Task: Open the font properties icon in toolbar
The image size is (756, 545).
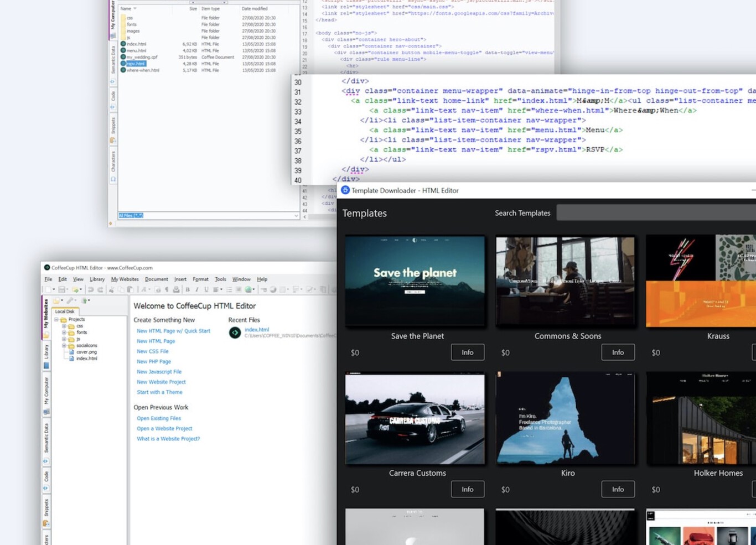Action: pos(143,290)
